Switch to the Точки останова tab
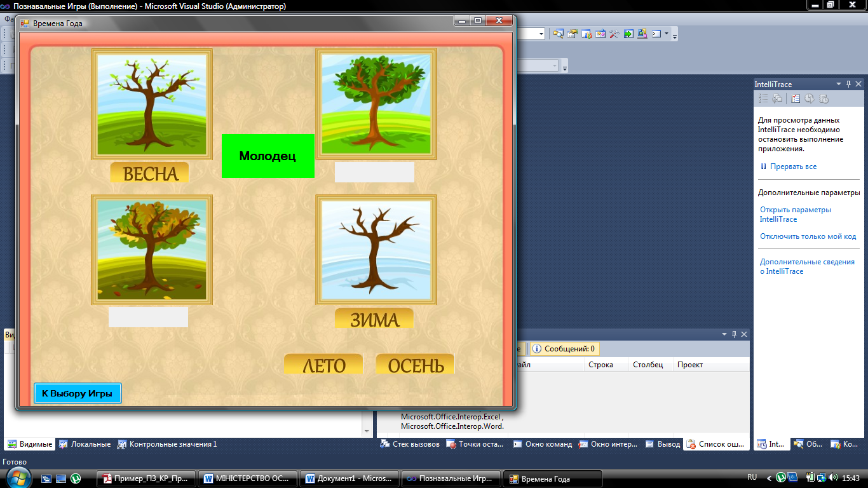 (x=475, y=444)
